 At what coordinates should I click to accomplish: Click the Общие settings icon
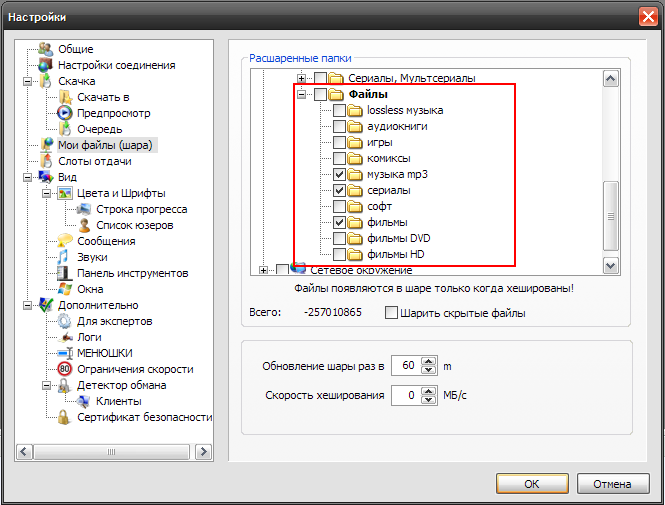(x=46, y=49)
